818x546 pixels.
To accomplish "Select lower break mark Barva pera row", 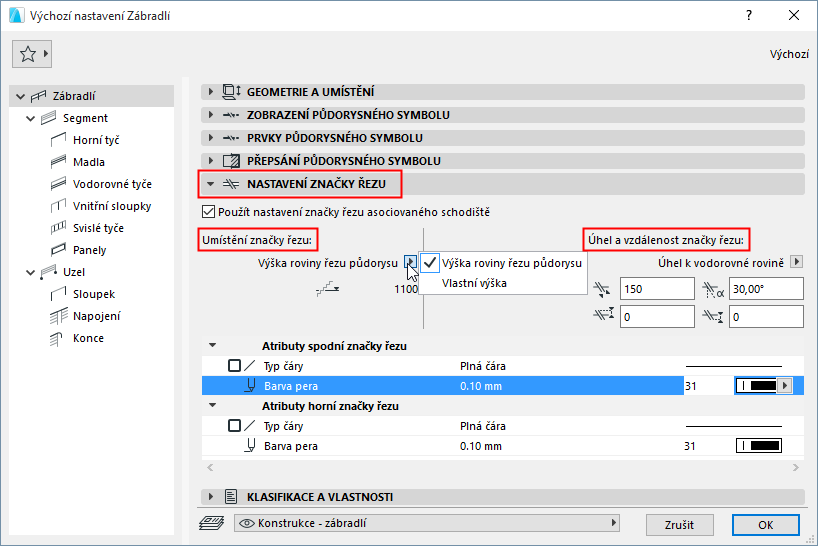I will pyautogui.click(x=502, y=386).
